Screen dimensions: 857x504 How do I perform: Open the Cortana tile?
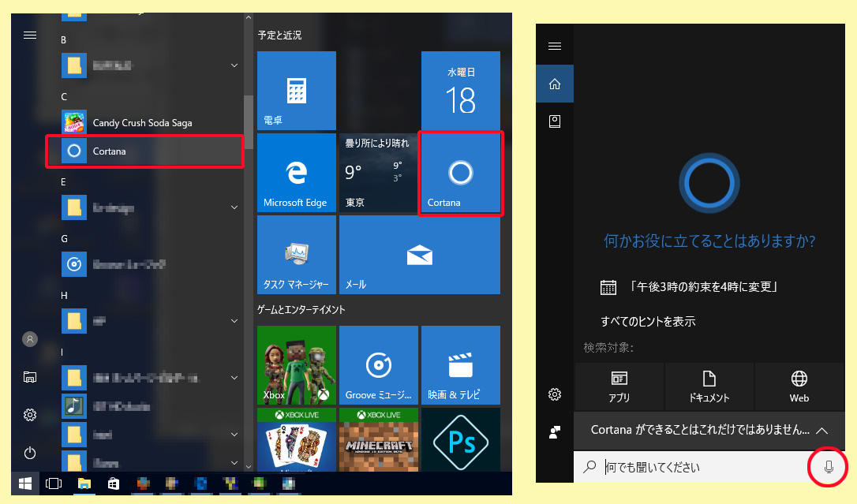[x=461, y=174]
